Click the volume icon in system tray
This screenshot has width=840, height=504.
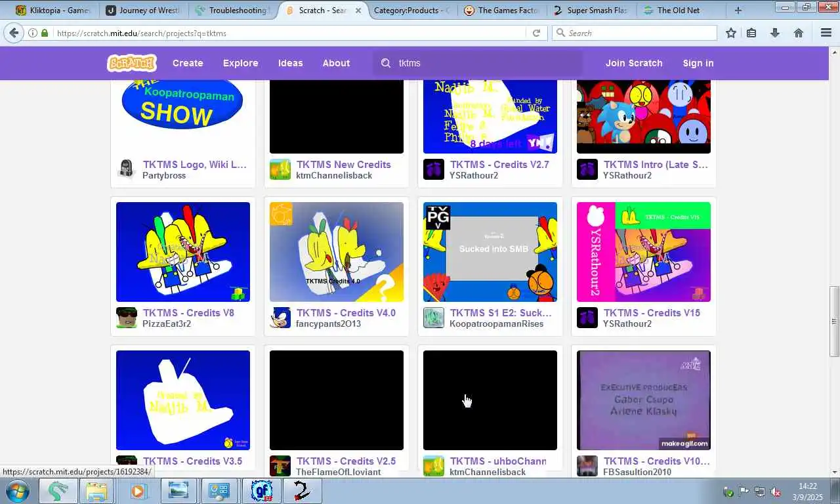[x=775, y=492]
